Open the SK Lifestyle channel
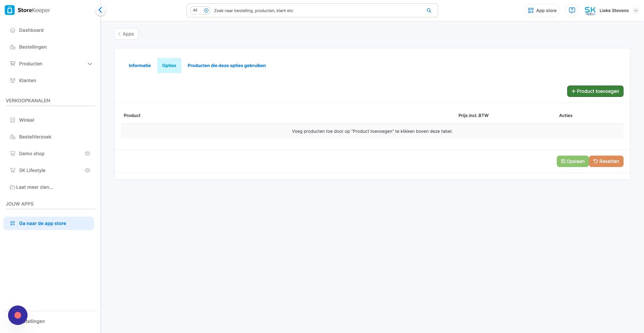644x333 pixels. [32, 170]
